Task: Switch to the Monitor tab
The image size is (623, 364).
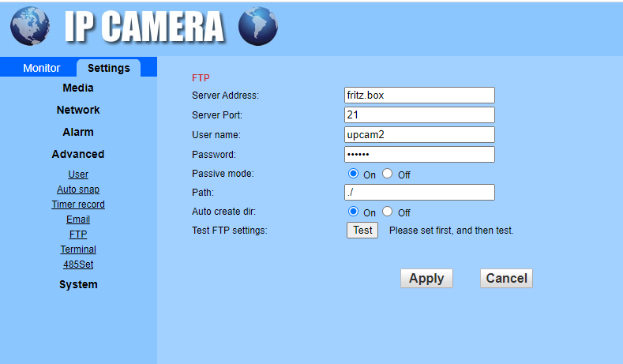Action: 41,68
